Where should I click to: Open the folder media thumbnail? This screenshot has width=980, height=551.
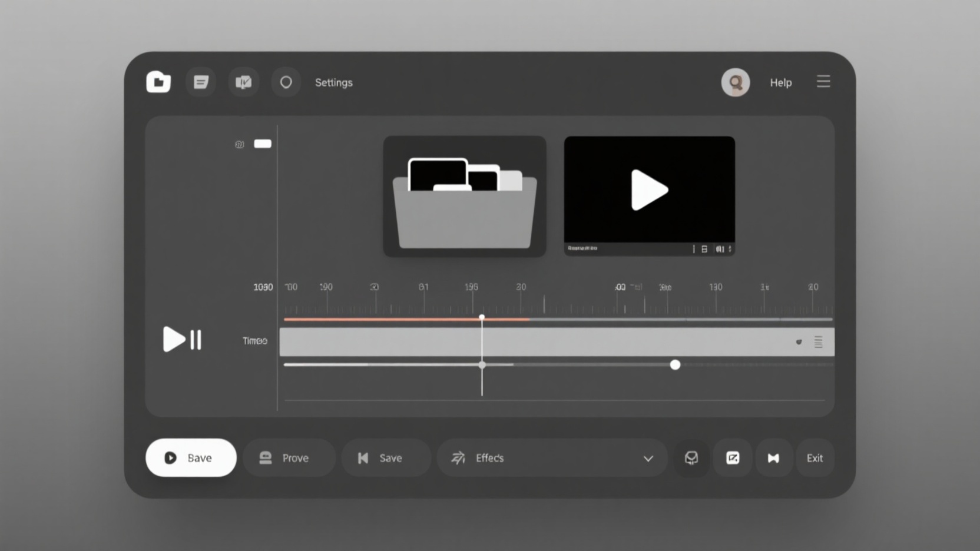pyautogui.click(x=465, y=197)
